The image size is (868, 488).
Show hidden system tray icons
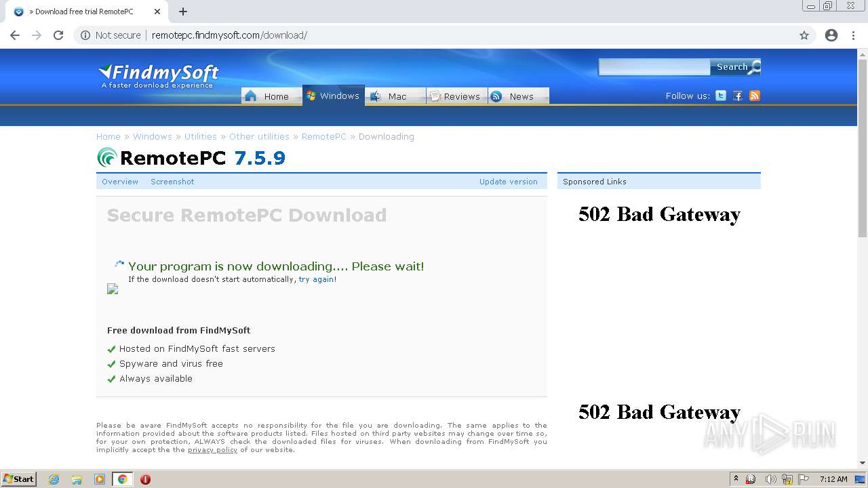736,479
